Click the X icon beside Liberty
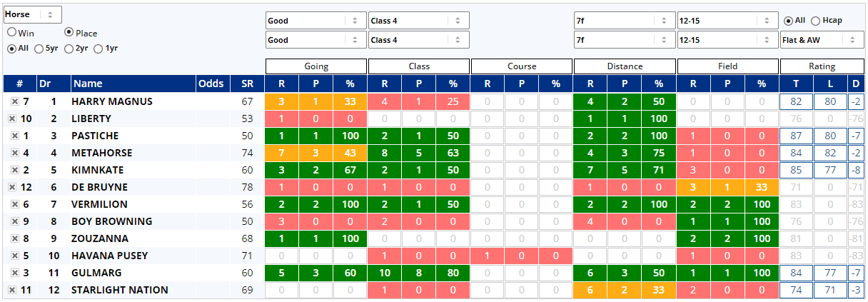The image size is (868, 302). [12, 119]
